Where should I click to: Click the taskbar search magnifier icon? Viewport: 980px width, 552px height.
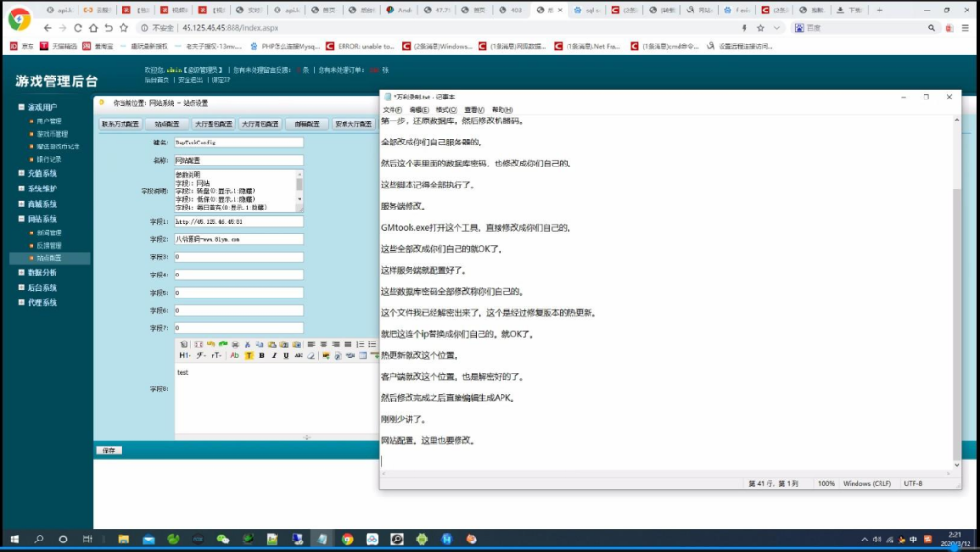click(x=38, y=539)
